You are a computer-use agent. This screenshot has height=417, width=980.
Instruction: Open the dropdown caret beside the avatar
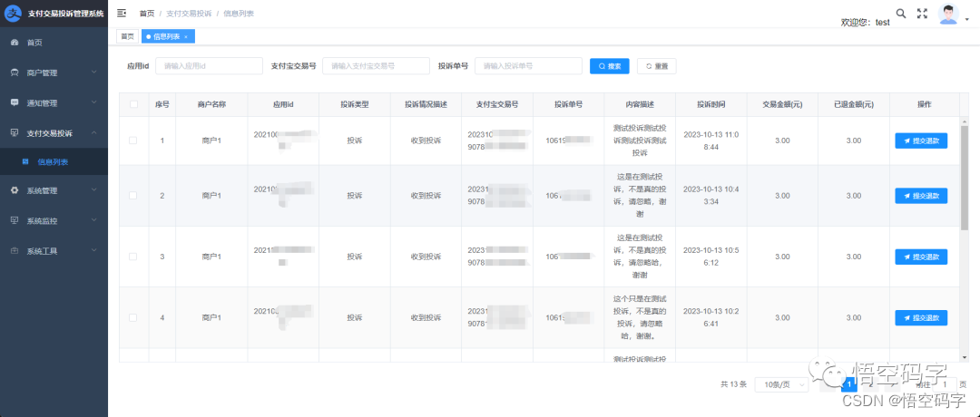click(967, 19)
